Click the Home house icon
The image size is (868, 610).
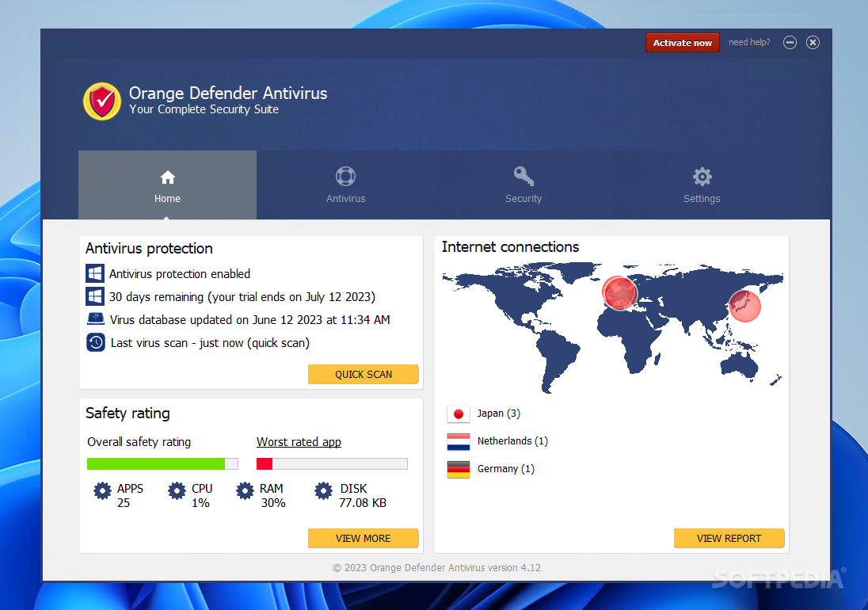(168, 177)
